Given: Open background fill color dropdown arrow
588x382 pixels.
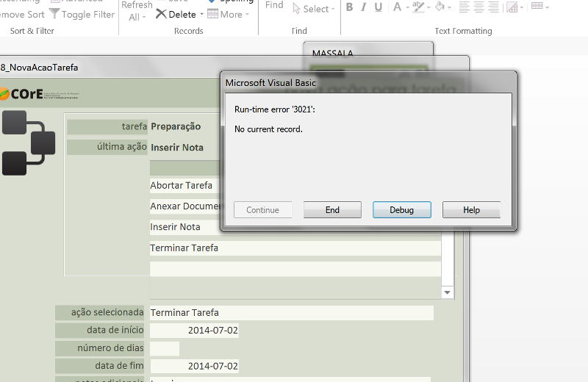Looking at the screenshot, I should [x=449, y=7].
